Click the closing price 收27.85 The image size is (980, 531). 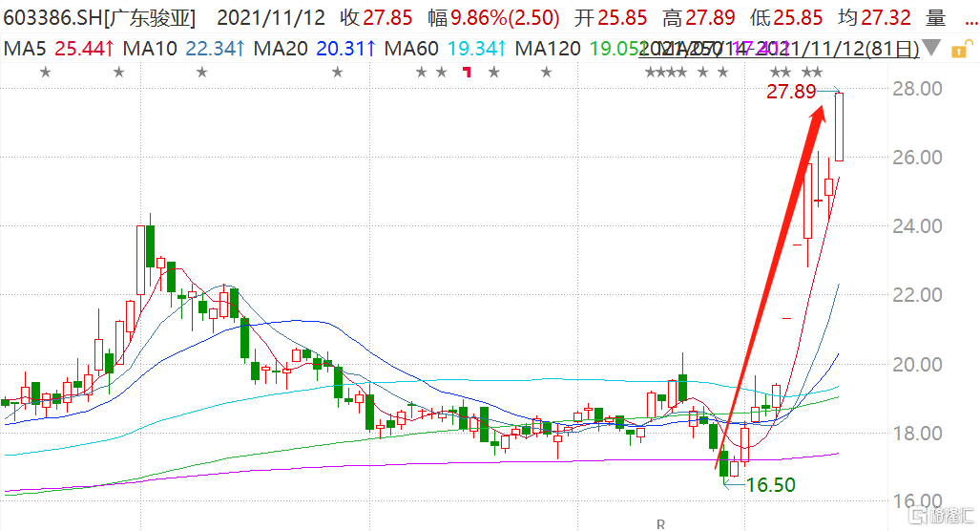point(376,17)
